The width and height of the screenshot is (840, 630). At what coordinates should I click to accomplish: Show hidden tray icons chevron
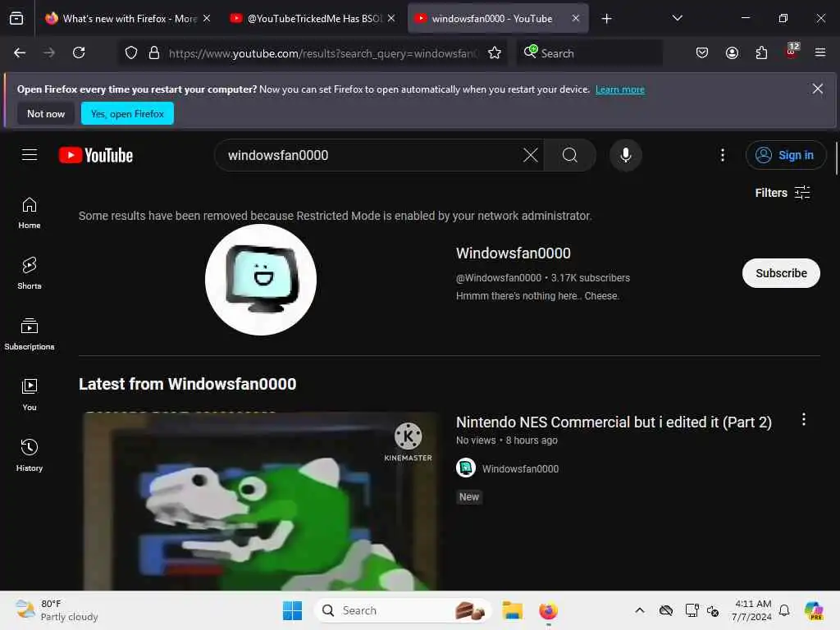point(640,610)
